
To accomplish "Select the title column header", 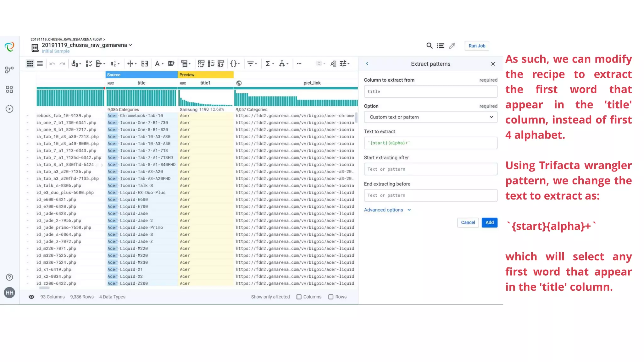I will pos(142,83).
